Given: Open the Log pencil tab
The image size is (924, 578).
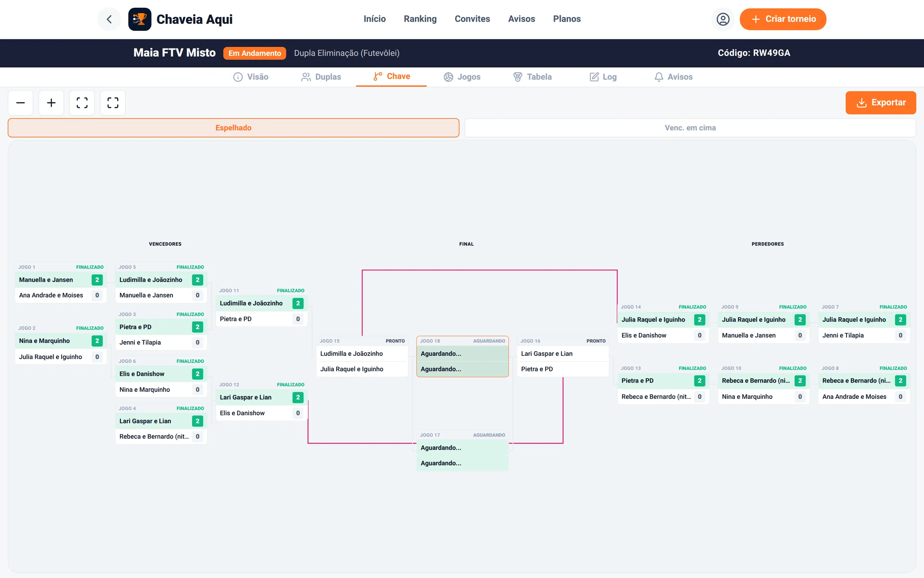Looking at the screenshot, I should (x=603, y=77).
